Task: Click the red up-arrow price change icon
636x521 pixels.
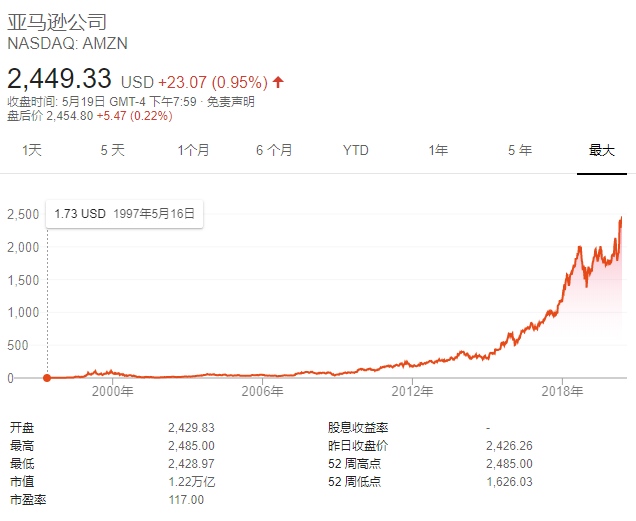Action: click(277, 81)
